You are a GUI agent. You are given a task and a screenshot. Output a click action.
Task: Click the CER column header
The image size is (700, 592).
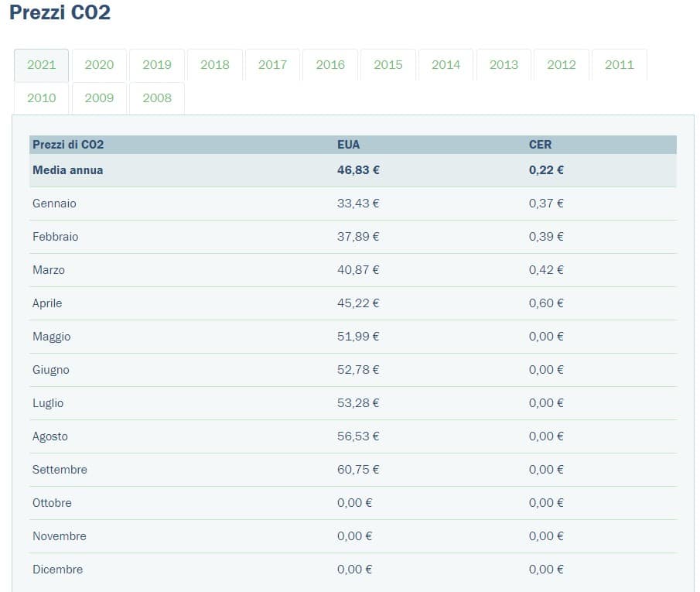[540, 145]
